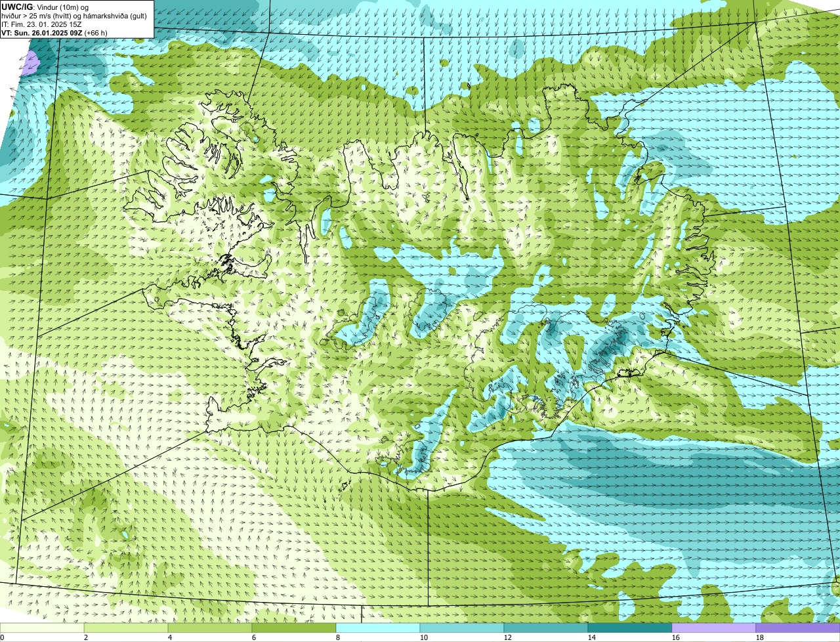Click the '2' scale label

(x=86, y=637)
